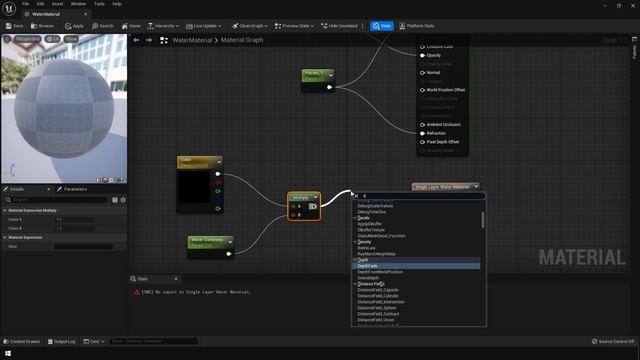Click the Opacity input pin
This screenshot has height=360, width=640.
[422, 55]
